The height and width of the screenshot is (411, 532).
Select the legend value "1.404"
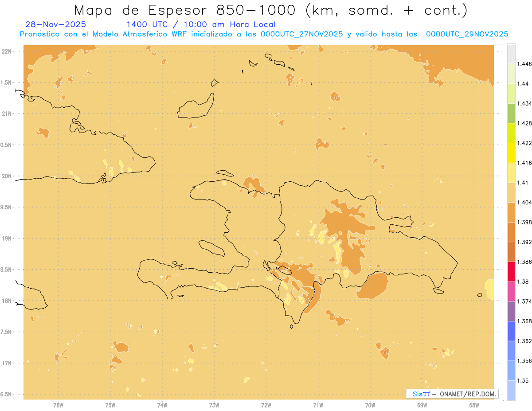tap(524, 202)
